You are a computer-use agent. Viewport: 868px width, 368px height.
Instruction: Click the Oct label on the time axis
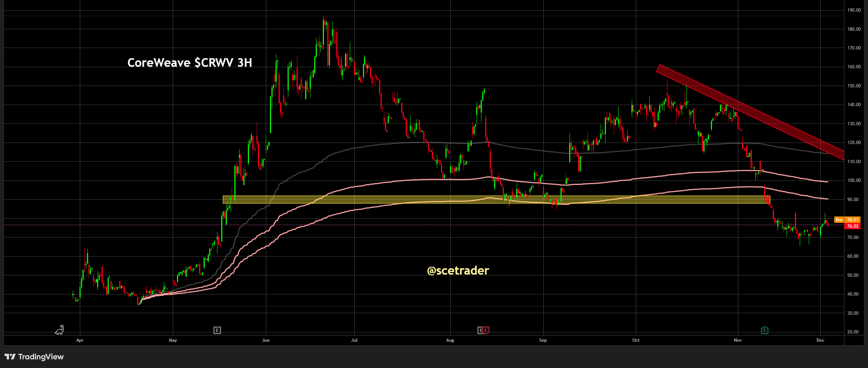click(636, 340)
